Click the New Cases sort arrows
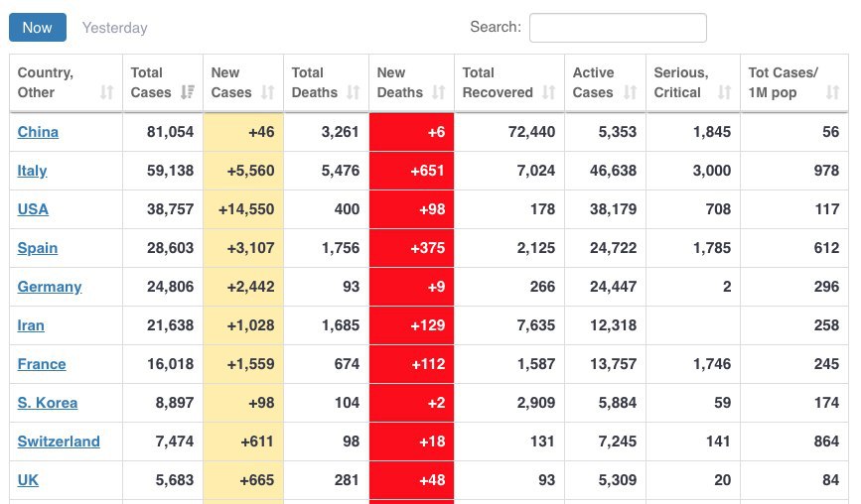861x504 pixels. coord(268,92)
